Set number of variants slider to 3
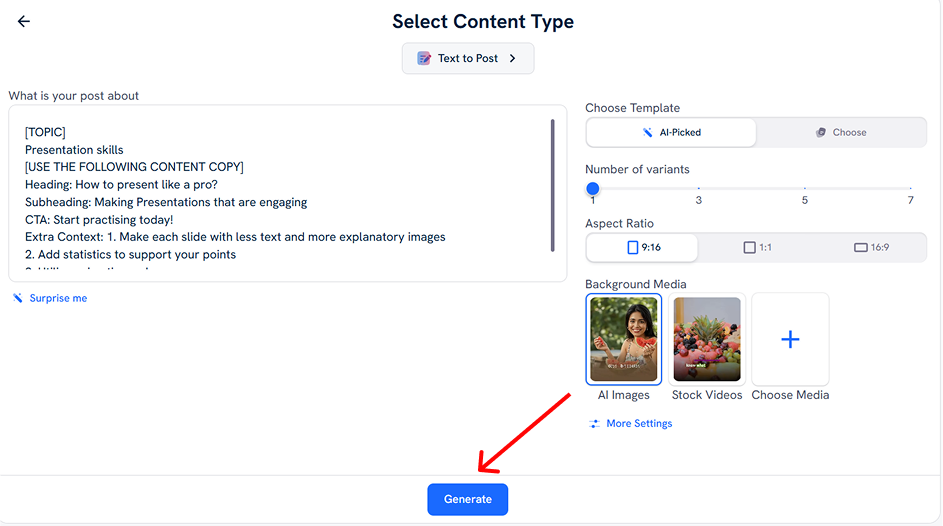Viewport: 943px width, 526px height. pyautogui.click(x=698, y=188)
